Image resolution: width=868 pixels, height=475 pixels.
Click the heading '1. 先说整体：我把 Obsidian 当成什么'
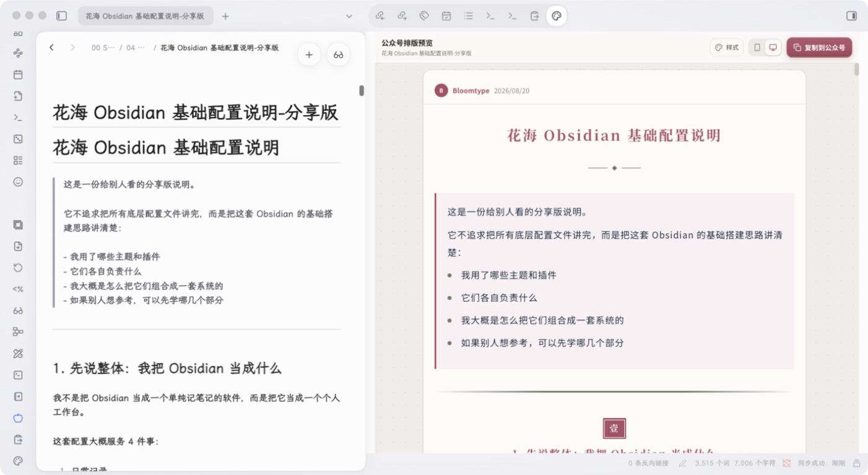(167, 369)
